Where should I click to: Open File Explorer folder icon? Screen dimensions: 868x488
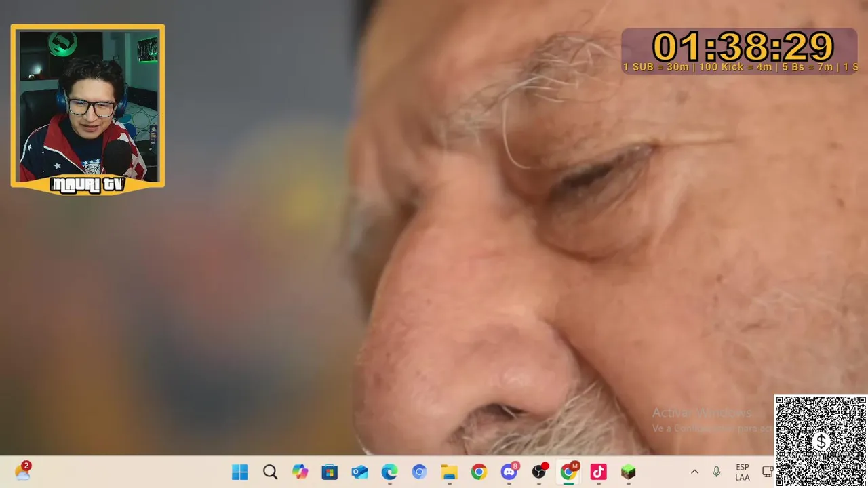(449, 472)
